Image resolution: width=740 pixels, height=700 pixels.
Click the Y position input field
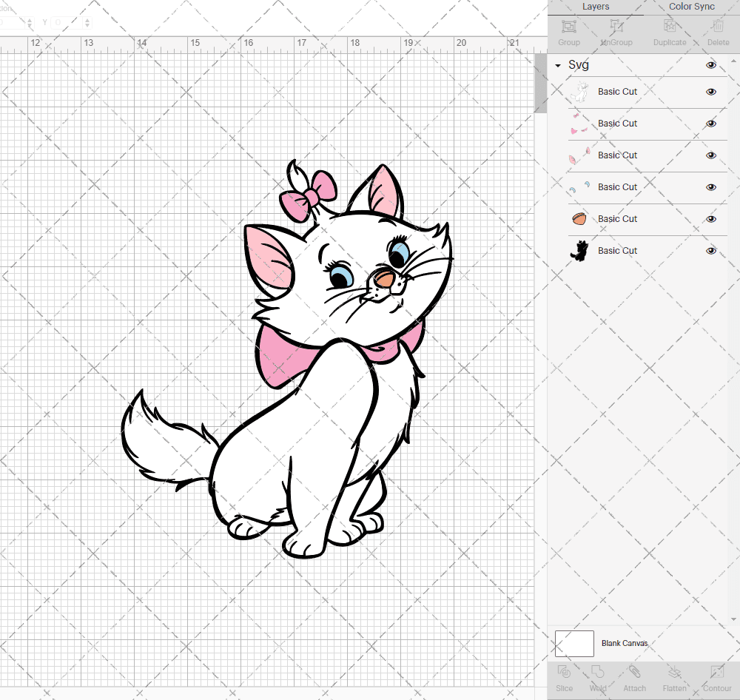click(x=67, y=22)
